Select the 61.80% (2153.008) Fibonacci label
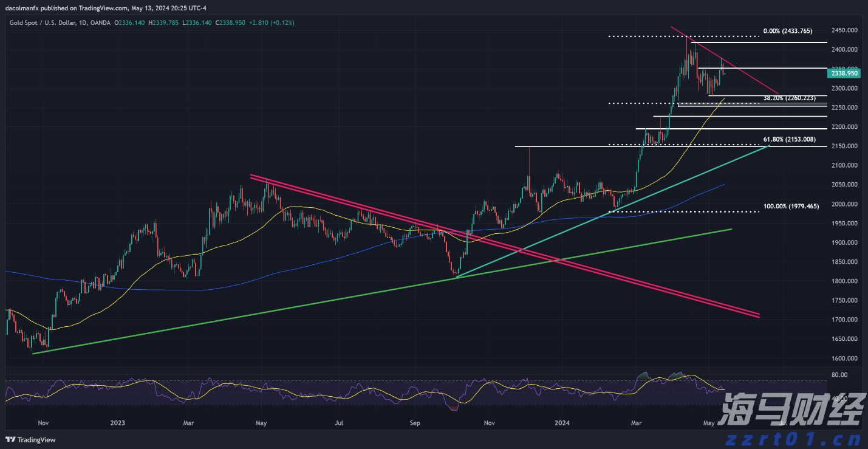 coord(789,140)
